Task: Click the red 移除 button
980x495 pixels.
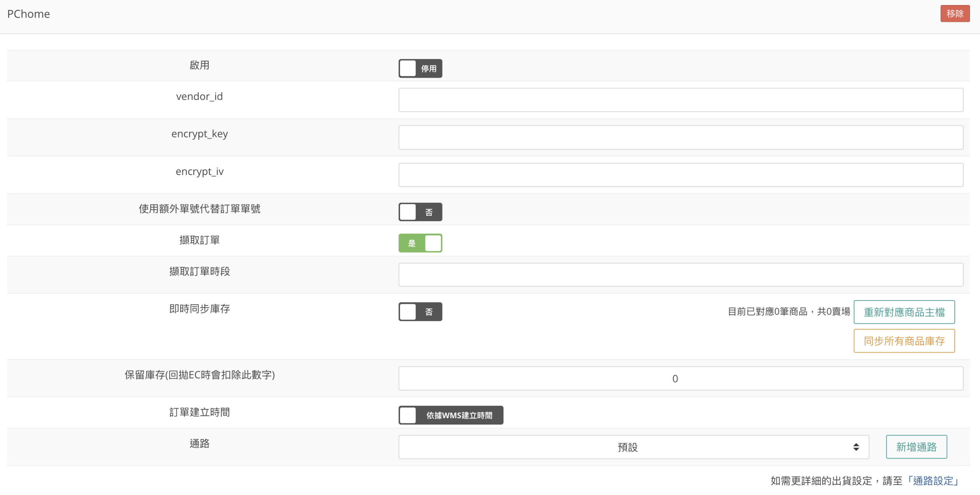Action: (954, 14)
